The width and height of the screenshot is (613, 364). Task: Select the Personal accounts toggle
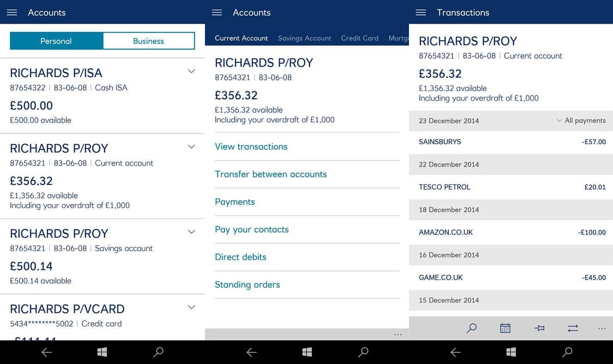click(x=56, y=41)
